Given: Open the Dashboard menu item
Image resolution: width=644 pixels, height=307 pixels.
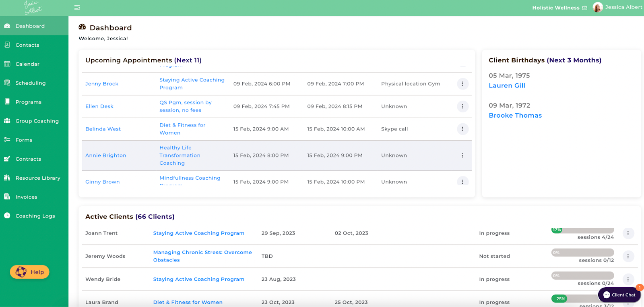Looking at the screenshot, I should point(34,26).
